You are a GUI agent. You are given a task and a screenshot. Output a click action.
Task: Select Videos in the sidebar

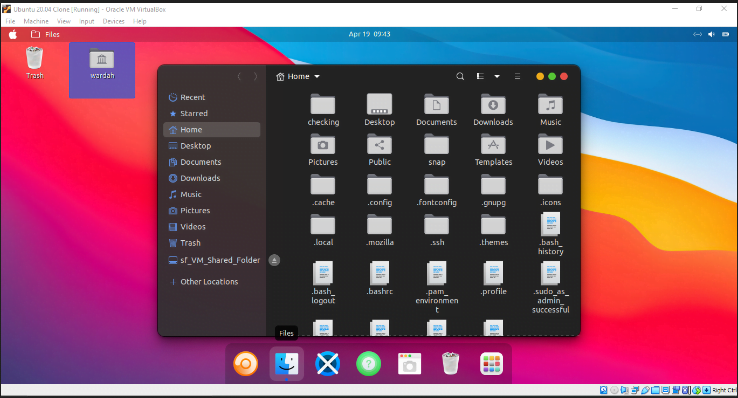pos(212,227)
